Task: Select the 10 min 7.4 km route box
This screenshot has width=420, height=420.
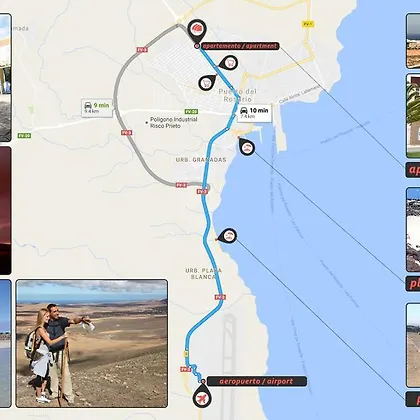Action: click(255, 113)
